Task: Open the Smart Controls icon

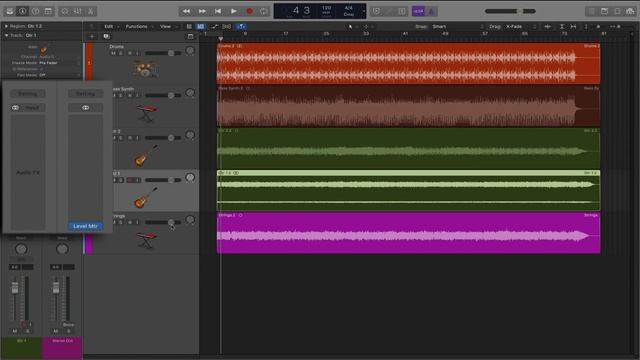Action: 64,11
